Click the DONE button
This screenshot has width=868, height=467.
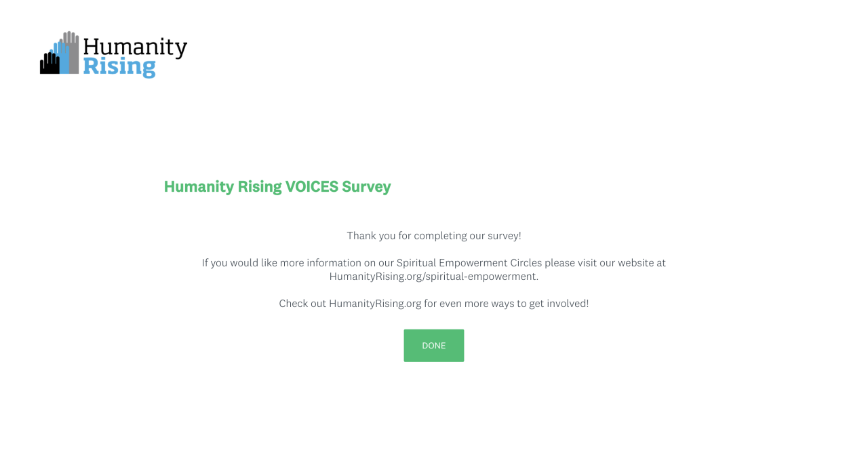tap(434, 346)
